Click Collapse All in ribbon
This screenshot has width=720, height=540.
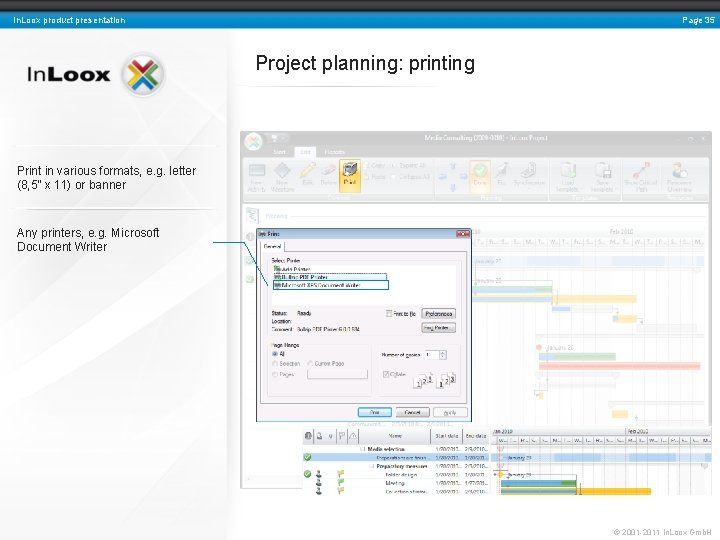(411, 177)
